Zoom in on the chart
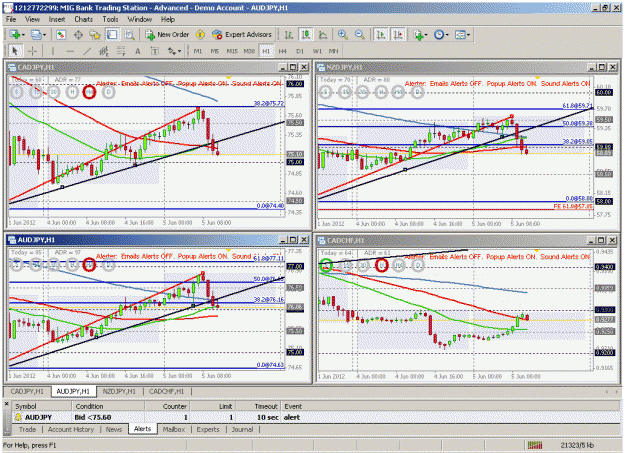The width and height of the screenshot is (625, 453). coord(342,35)
